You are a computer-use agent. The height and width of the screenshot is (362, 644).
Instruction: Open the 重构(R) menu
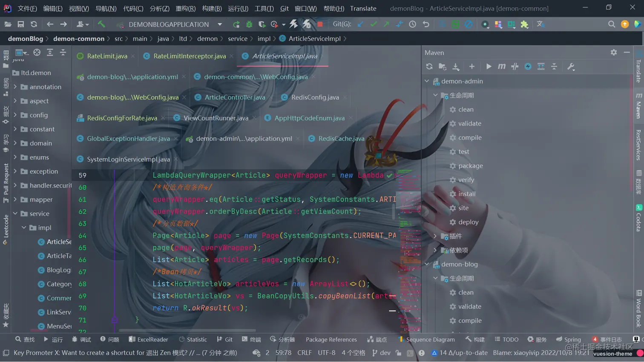pos(186,9)
